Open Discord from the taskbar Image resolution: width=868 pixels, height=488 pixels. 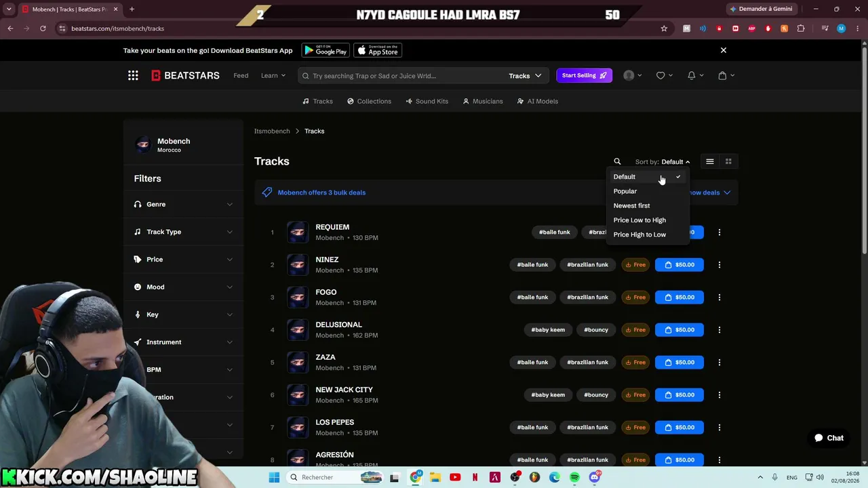595,477
